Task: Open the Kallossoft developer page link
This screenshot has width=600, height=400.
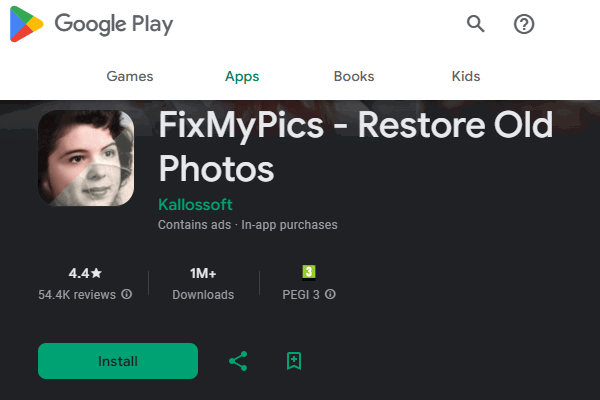Action: click(198, 204)
